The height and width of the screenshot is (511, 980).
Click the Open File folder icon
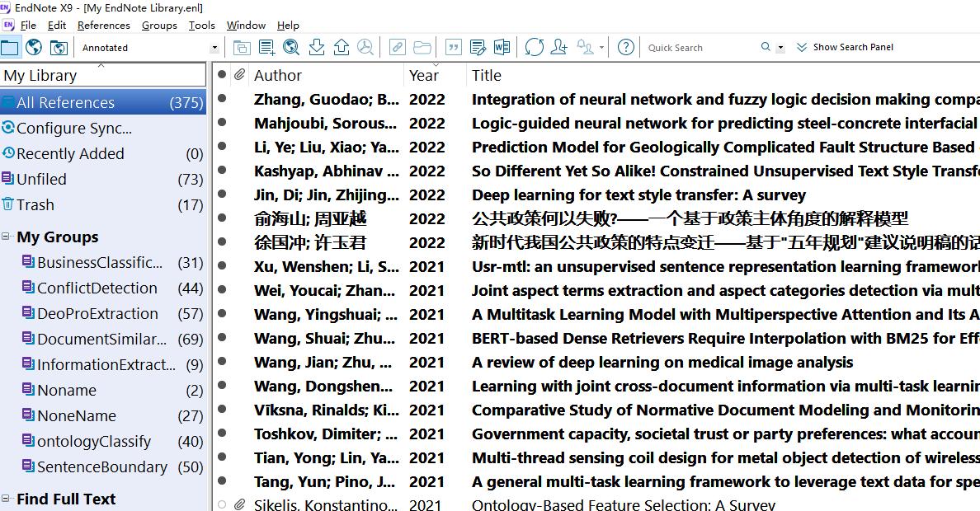[422, 48]
